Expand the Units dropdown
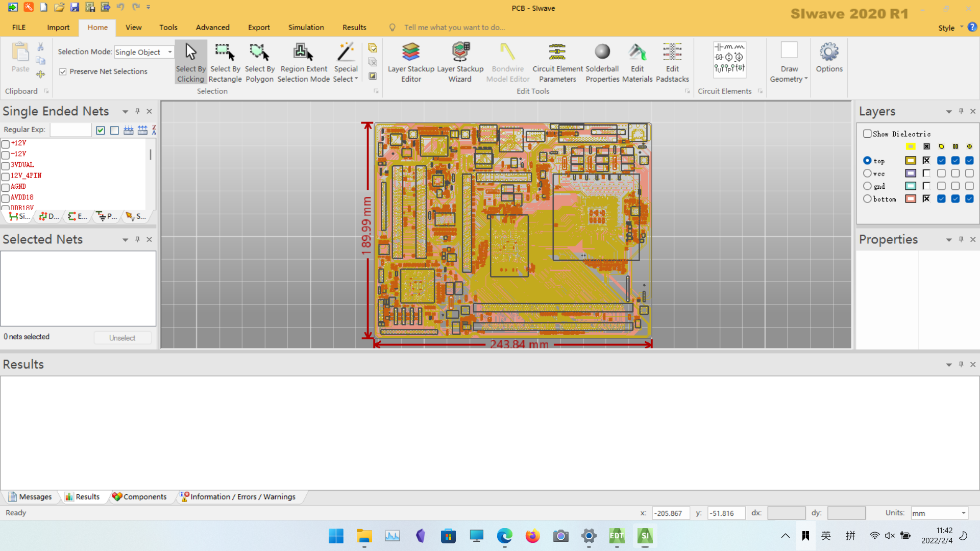980x551 pixels. (x=963, y=513)
